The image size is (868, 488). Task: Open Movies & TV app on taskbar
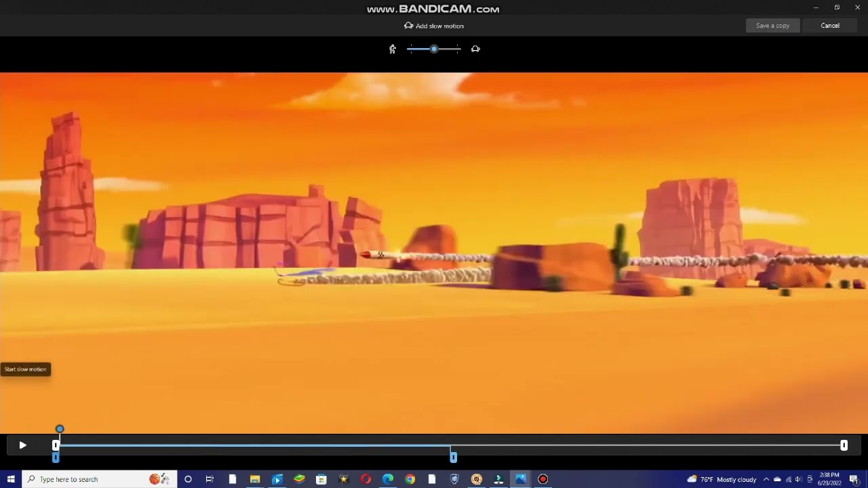click(277, 479)
